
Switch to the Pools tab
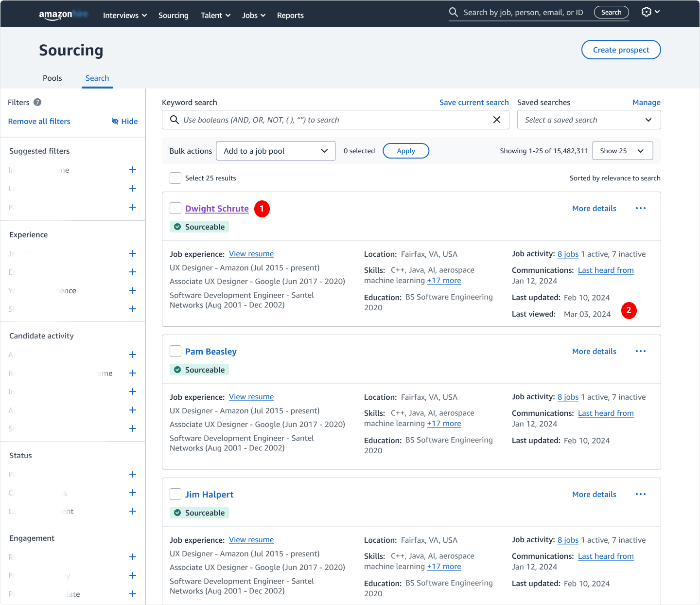[x=52, y=78]
